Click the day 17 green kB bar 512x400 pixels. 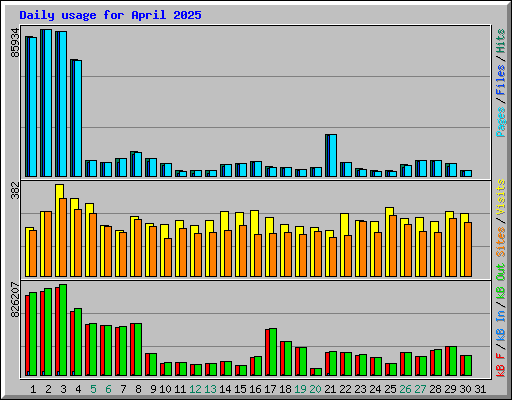[x=273, y=352]
